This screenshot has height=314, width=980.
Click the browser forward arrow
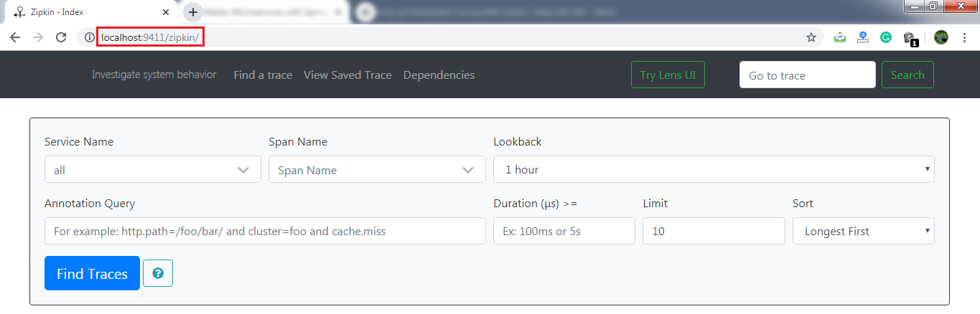[x=38, y=37]
